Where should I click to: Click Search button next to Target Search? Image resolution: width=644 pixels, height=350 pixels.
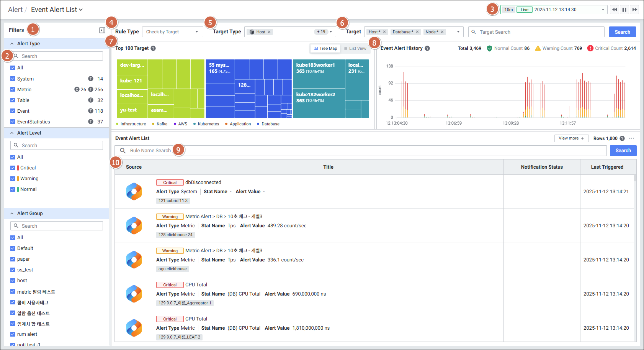[x=622, y=32]
